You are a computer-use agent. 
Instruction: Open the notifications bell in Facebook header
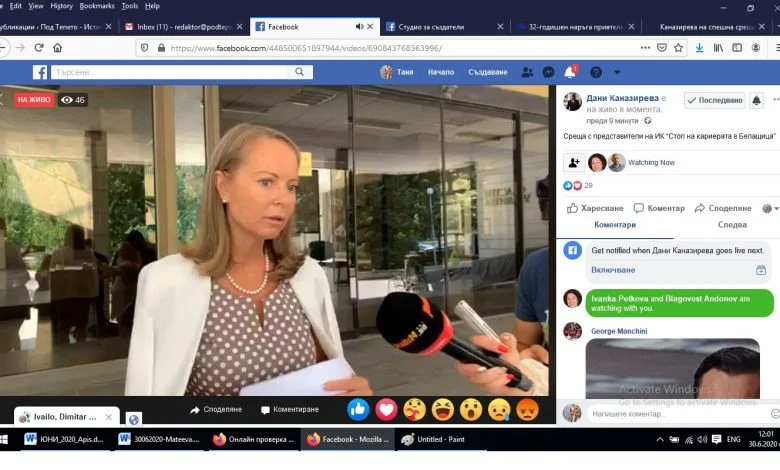click(x=570, y=72)
